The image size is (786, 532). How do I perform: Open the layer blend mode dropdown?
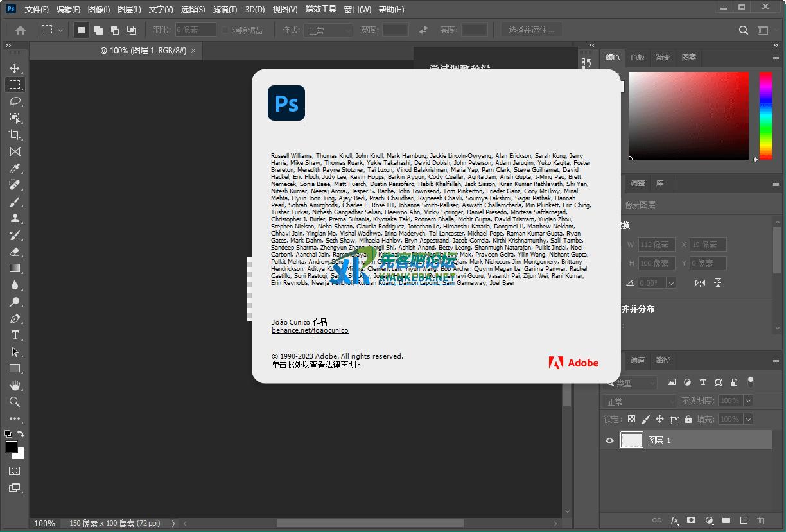pyautogui.click(x=640, y=401)
